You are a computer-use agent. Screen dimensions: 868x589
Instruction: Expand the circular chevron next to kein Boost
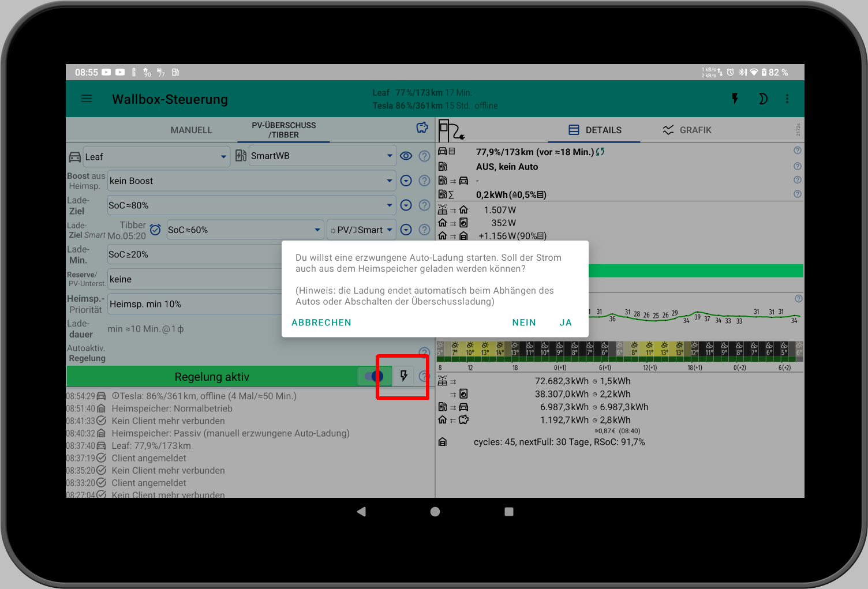pos(406,181)
